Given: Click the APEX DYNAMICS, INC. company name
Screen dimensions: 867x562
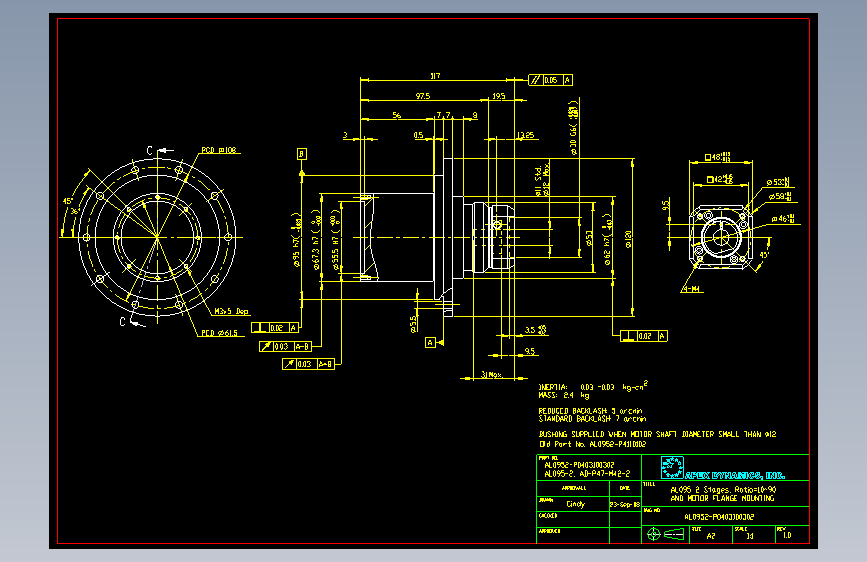Looking at the screenshot, I should [x=735, y=475].
